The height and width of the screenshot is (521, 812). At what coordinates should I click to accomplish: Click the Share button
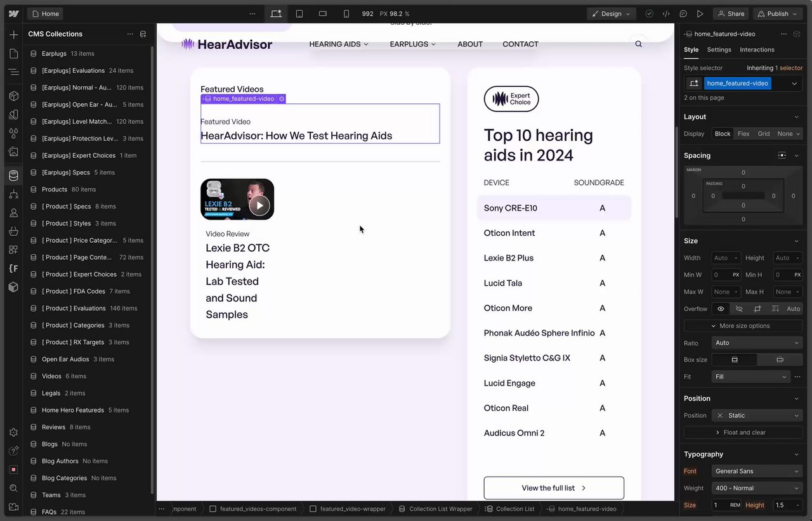pos(730,13)
